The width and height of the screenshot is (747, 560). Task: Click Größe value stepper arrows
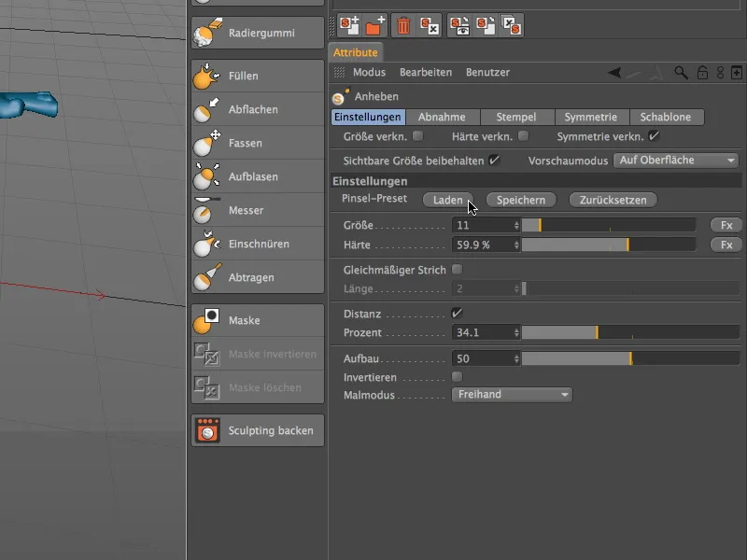pyautogui.click(x=516, y=225)
